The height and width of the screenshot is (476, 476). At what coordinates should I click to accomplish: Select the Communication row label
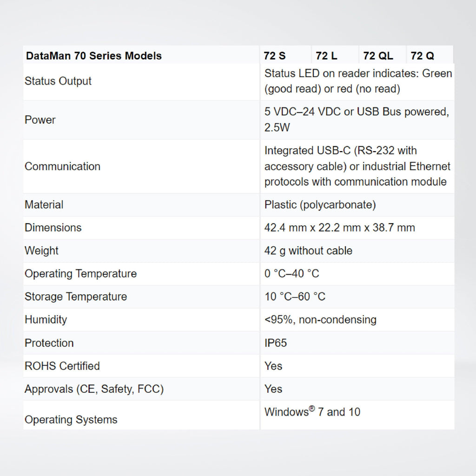pos(62,166)
